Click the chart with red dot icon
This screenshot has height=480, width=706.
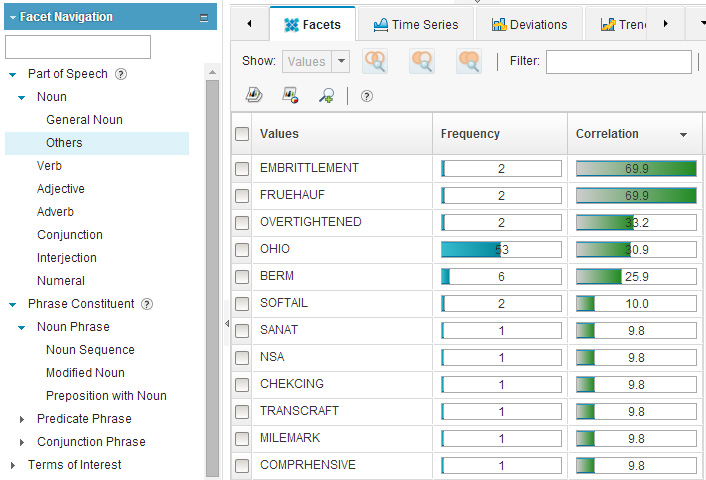click(290, 95)
